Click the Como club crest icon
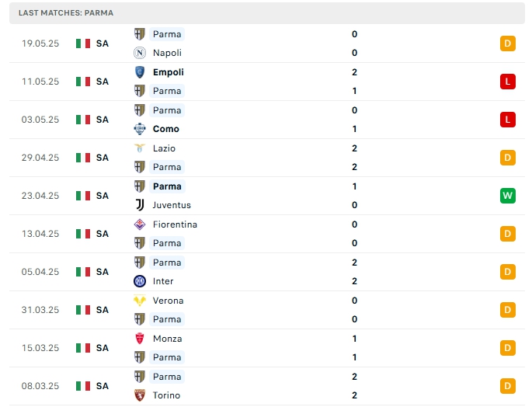Image resolution: width=532 pixels, height=407 pixels. [140, 129]
